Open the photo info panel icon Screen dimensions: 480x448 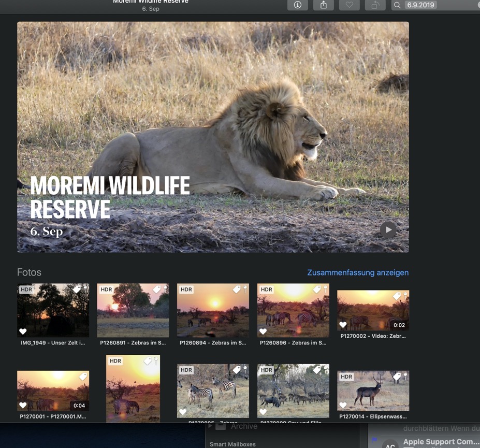(298, 5)
